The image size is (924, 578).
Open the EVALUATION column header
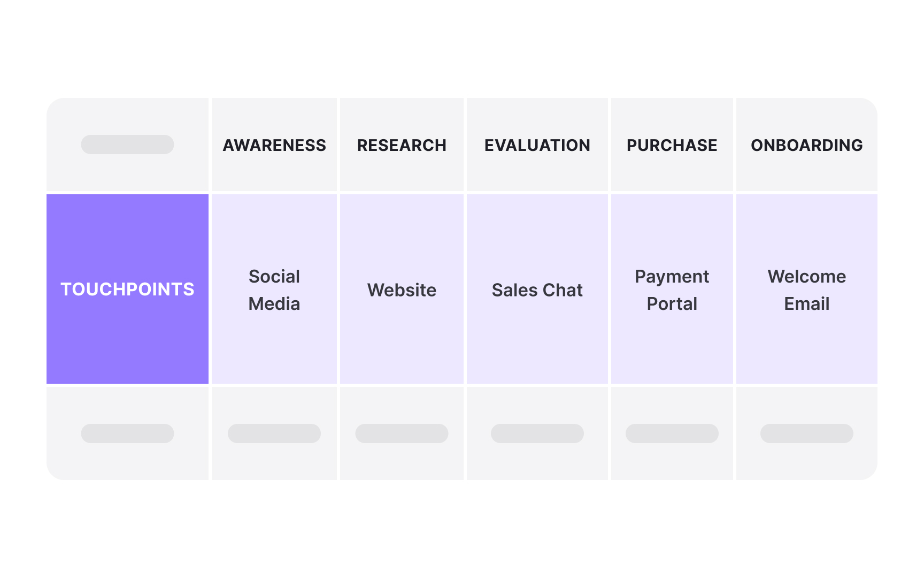537,145
